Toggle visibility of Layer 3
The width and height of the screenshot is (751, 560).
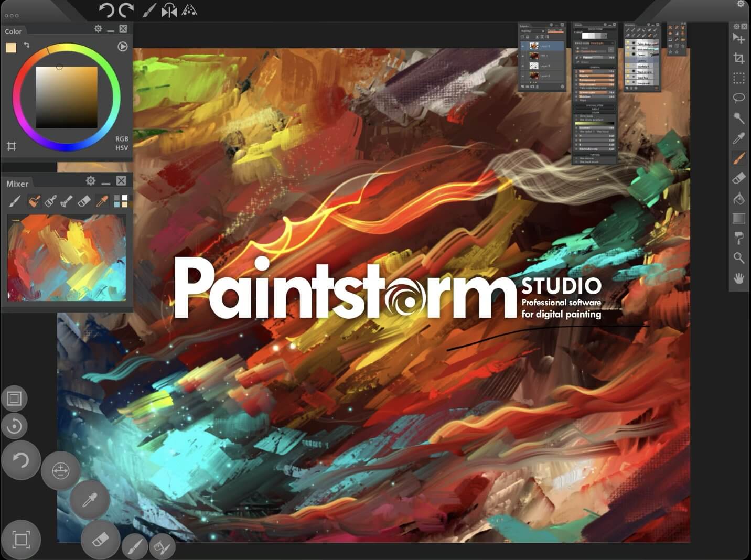[523, 65]
